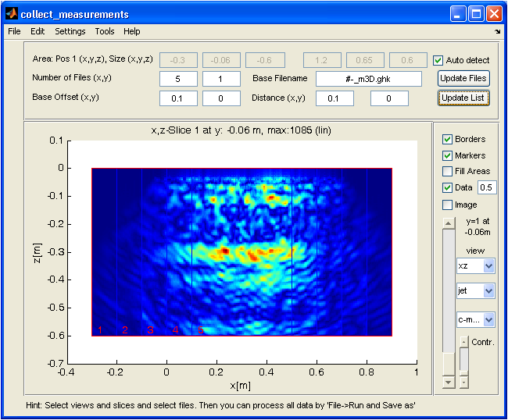Click the Number of Files x field with 5
Image resolution: width=508 pixels, height=420 pixels.
[178, 79]
